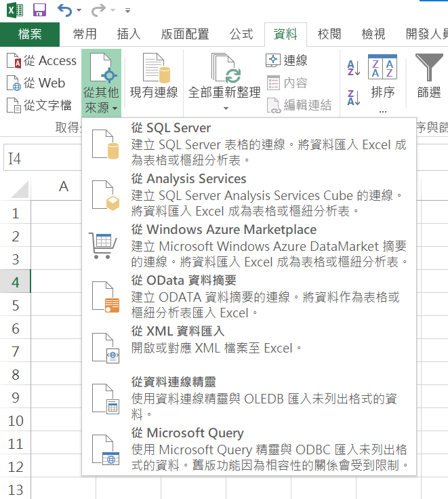This screenshot has width=448, height=499.
Task: Select row 13 header
Action: (x=16, y=489)
